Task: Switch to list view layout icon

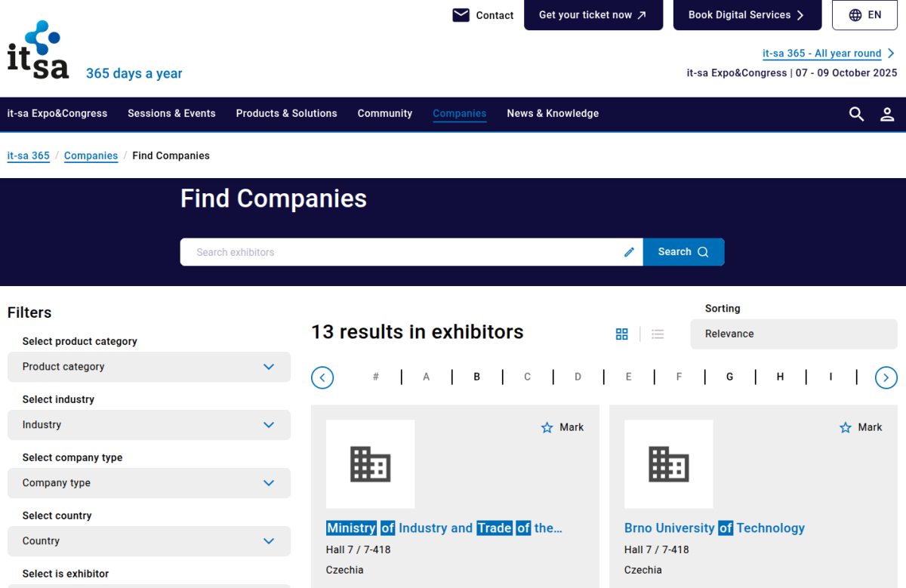Action: pyautogui.click(x=658, y=334)
